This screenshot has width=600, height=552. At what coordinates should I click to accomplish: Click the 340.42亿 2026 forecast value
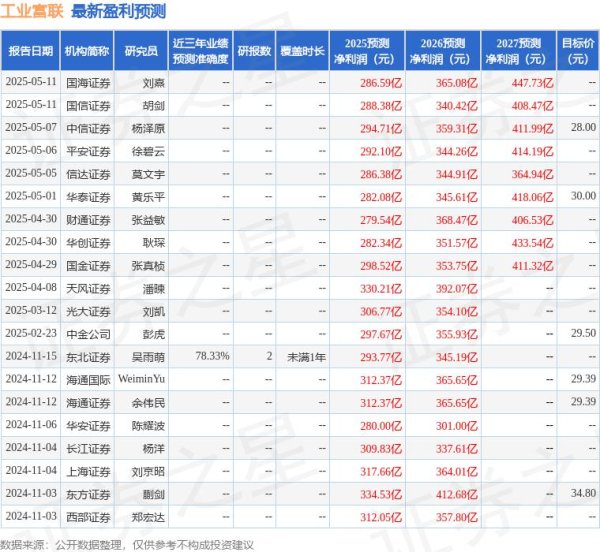[x=457, y=106]
